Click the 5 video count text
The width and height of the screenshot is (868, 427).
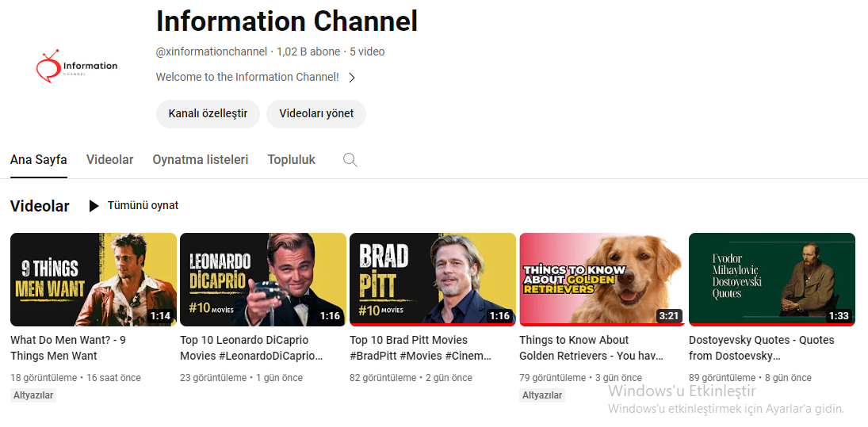(x=367, y=52)
